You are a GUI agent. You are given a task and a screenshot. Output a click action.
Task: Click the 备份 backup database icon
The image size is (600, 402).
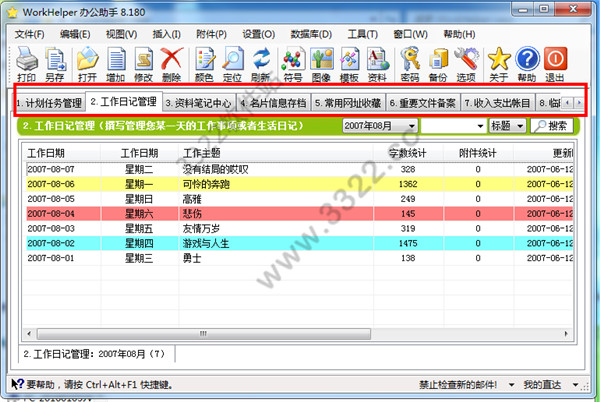[438, 64]
